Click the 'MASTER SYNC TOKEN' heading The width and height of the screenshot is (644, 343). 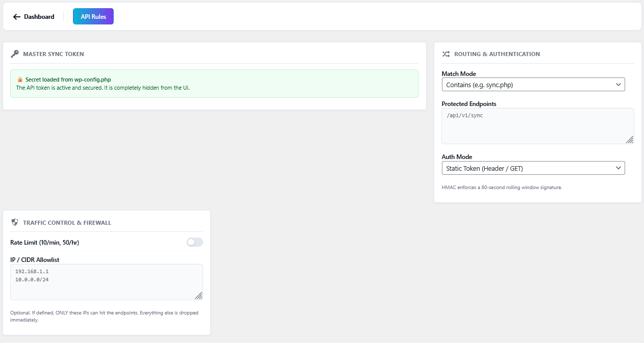pyautogui.click(x=54, y=54)
